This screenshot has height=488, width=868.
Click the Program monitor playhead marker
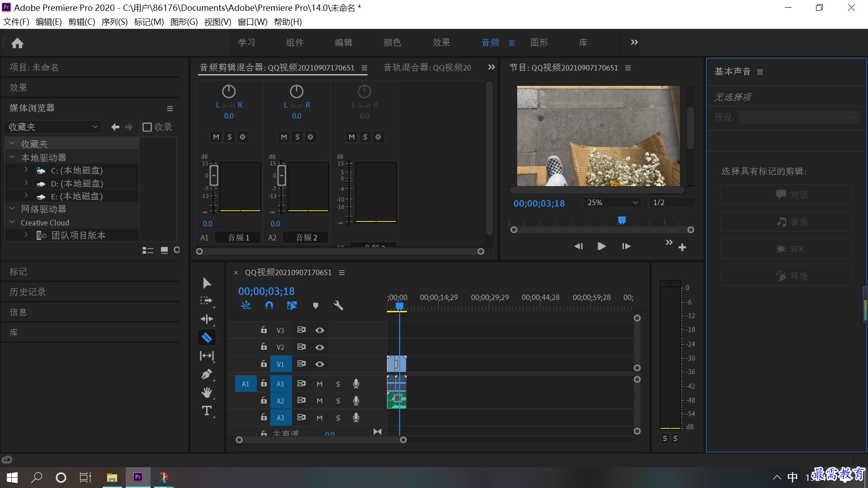coord(622,220)
